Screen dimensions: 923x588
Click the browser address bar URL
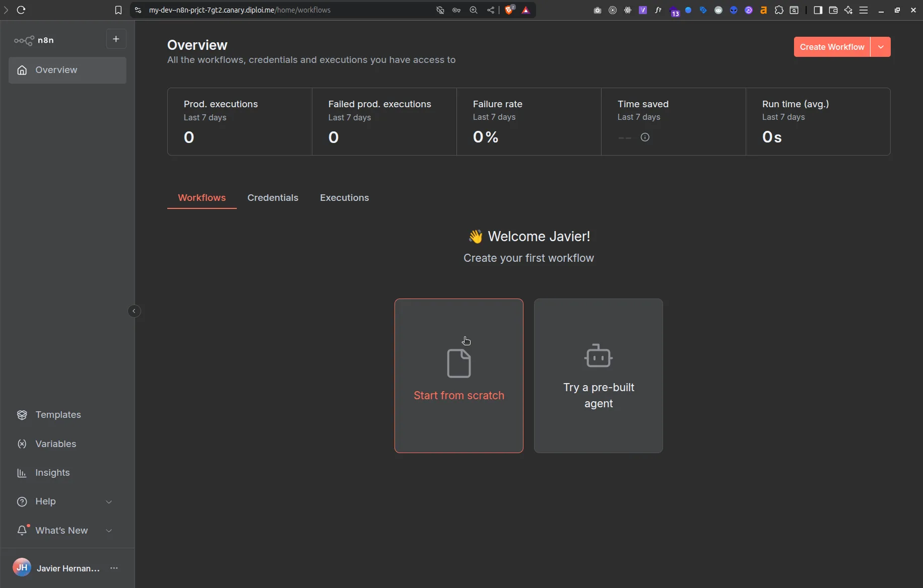240,10
